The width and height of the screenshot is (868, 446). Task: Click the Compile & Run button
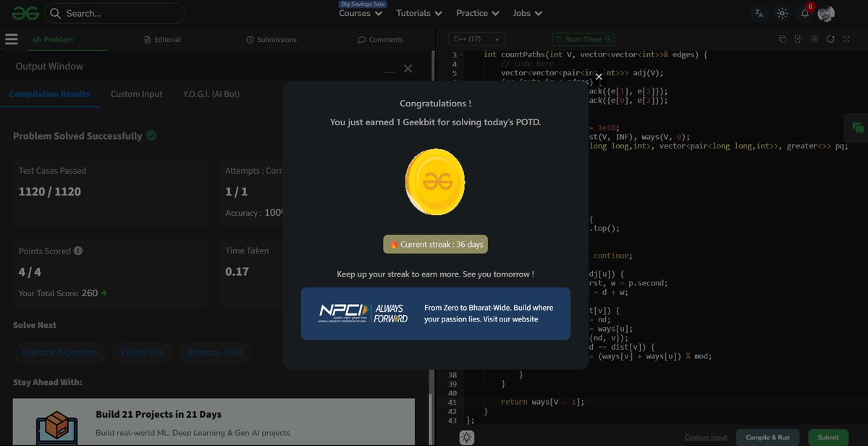tap(767, 437)
